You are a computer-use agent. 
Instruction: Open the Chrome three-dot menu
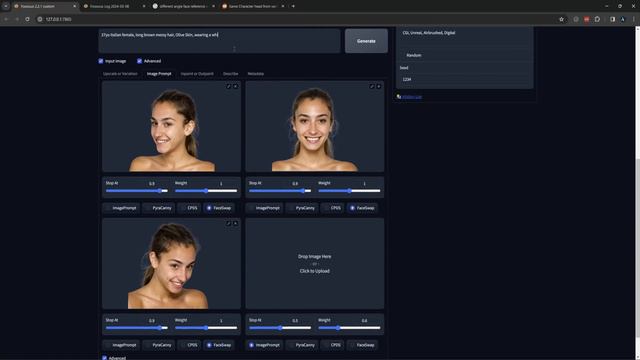(633, 19)
